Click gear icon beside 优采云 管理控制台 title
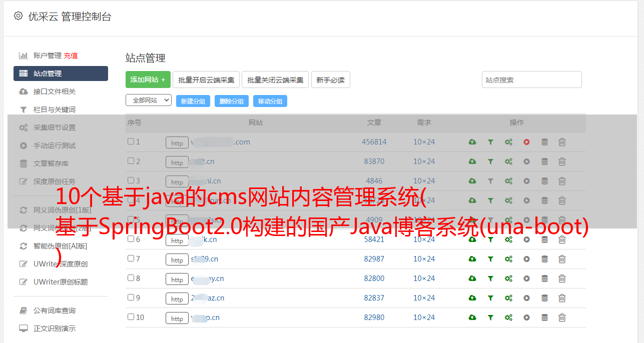 point(19,16)
